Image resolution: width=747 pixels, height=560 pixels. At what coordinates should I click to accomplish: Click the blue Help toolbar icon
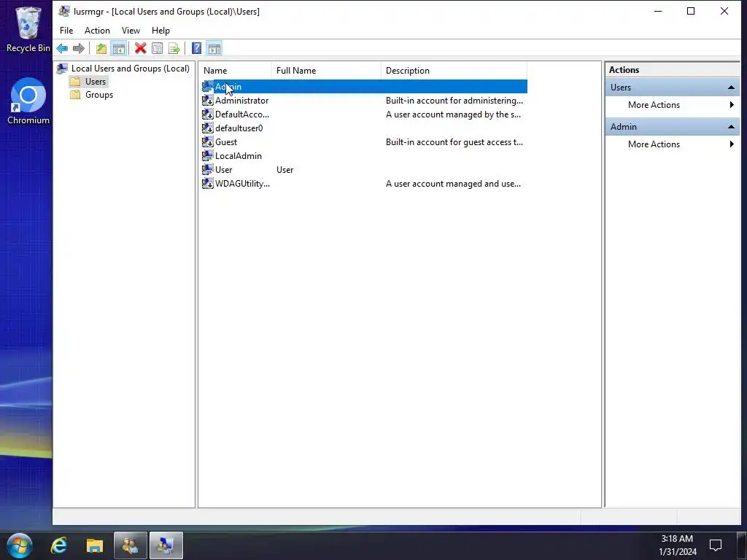click(x=196, y=48)
